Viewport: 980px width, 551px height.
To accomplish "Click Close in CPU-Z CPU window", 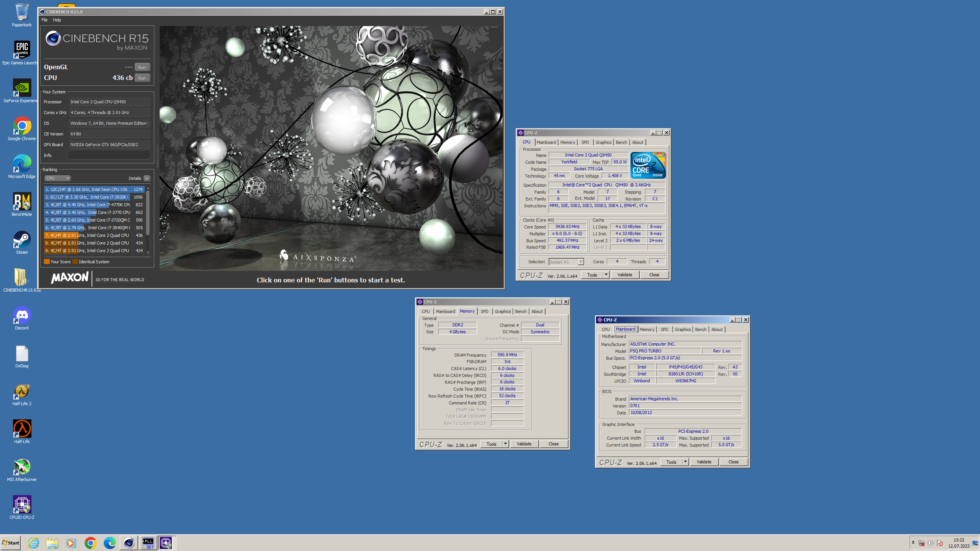I will 654,275.
